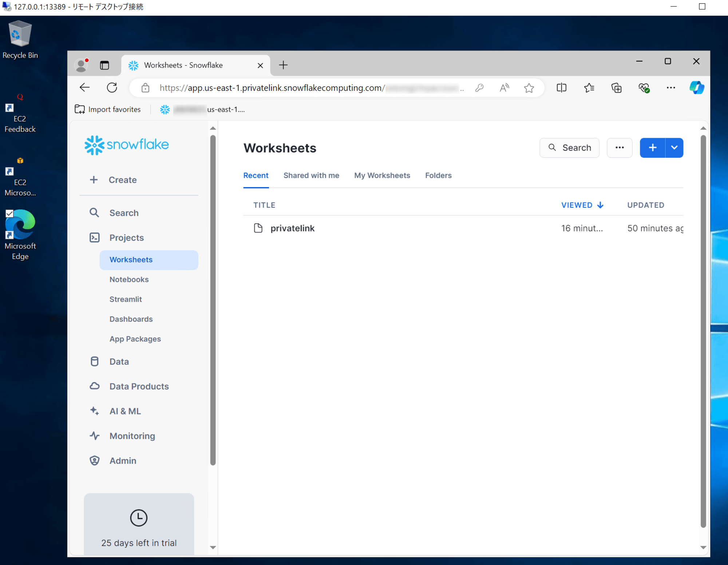Viewport: 728px width, 565px height.
Task: Click the main page scrollbar down arrow
Action: coord(703,547)
